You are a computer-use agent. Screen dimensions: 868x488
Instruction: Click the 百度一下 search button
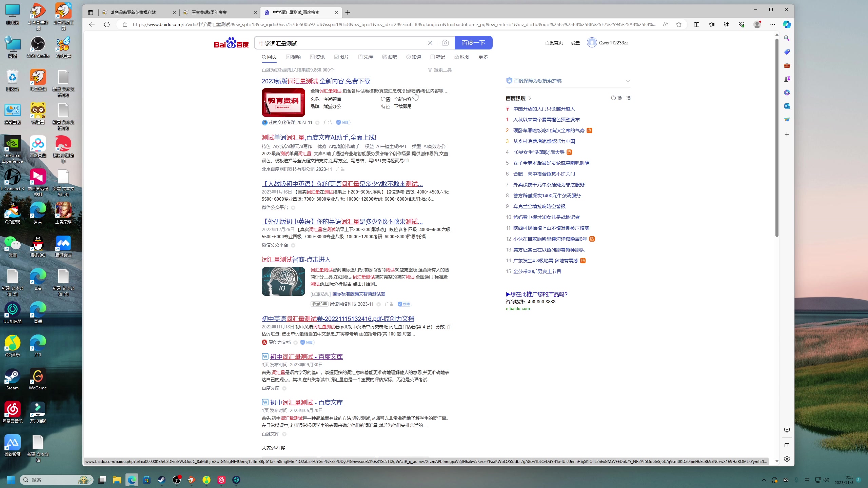(x=473, y=43)
